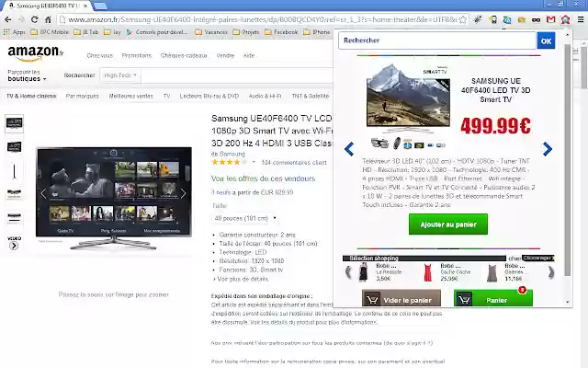The width and height of the screenshot is (588, 368).
Task: Open the Projets bookmark folder
Action: pyautogui.click(x=246, y=32)
